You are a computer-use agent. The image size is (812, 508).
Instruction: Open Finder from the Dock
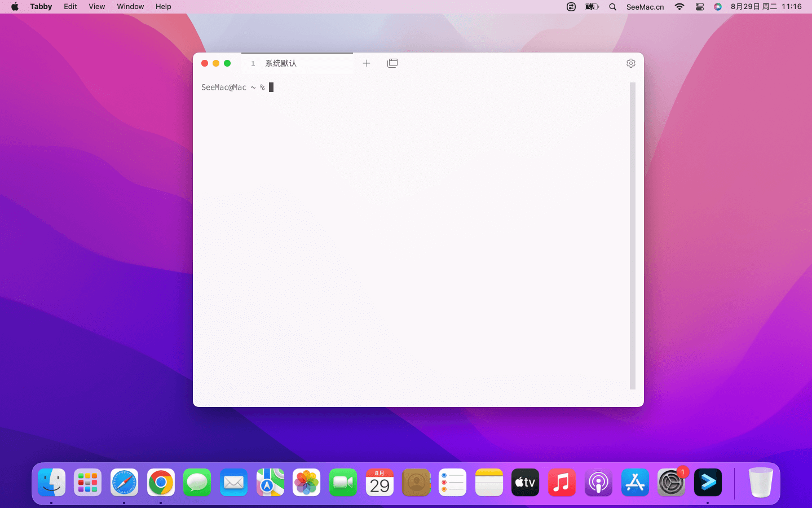click(x=52, y=483)
